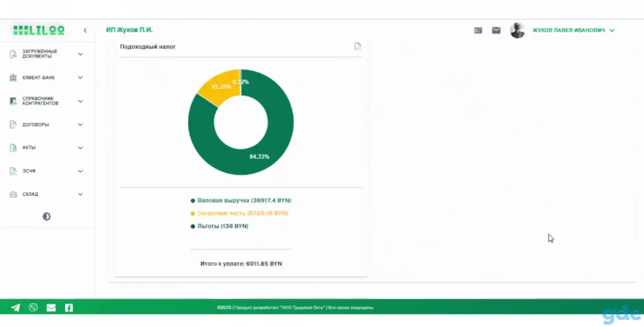644x327 pixels.
Task: Expand the Склад menu chevron
Action: pos(80,194)
